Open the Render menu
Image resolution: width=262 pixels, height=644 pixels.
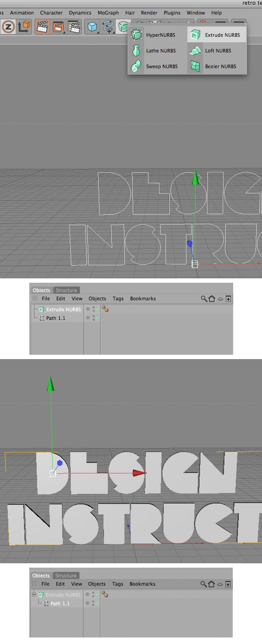click(149, 13)
